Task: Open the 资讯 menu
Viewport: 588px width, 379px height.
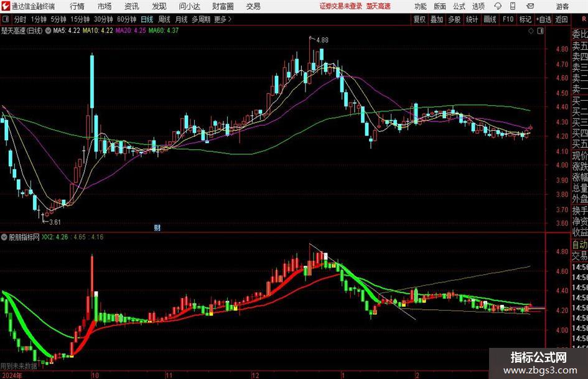Action: point(132,6)
